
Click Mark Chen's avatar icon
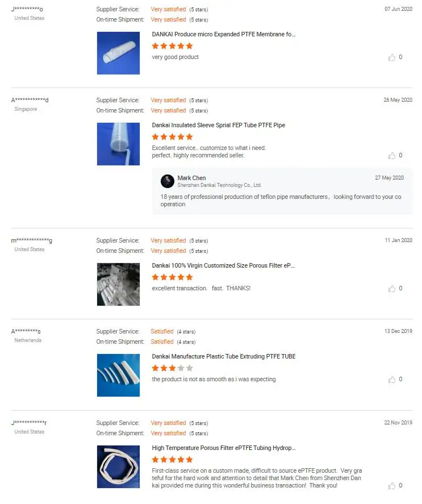coord(168,181)
